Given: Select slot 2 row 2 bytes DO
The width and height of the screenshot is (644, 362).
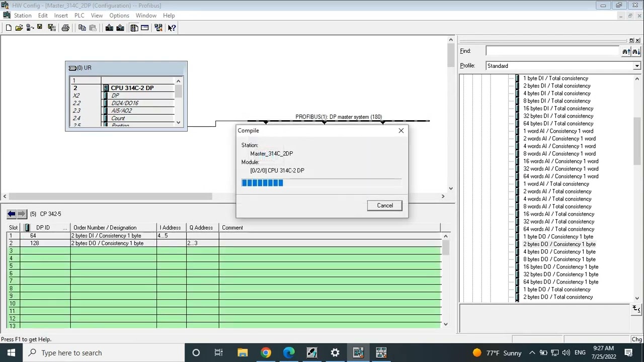Looking at the screenshot, I should click(x=224, y=243).
